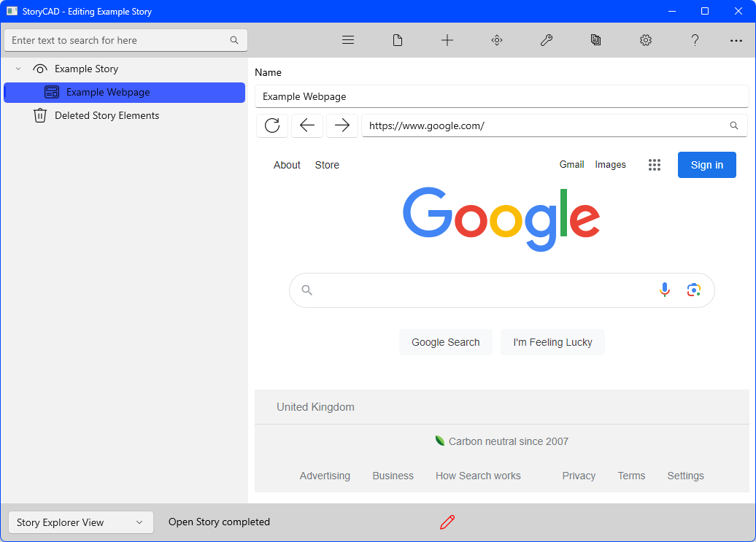The image size is (756, 542).
Task: Click the Name field containing Example Webpage
Action: (501, 96)
